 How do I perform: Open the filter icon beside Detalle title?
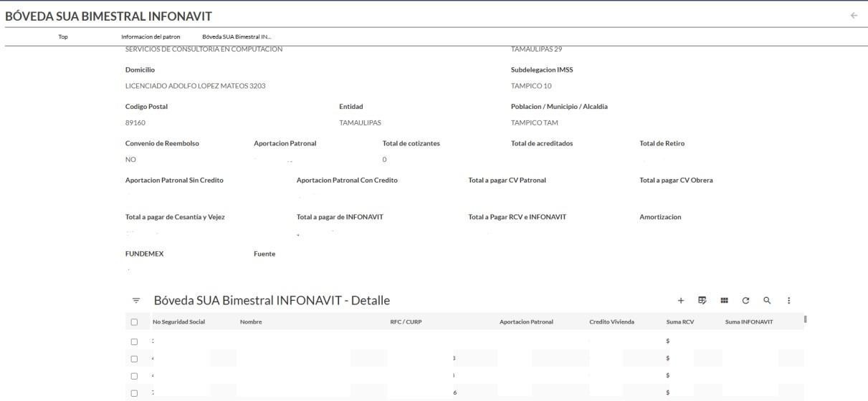pyautogui.click(x=136, y=301)
